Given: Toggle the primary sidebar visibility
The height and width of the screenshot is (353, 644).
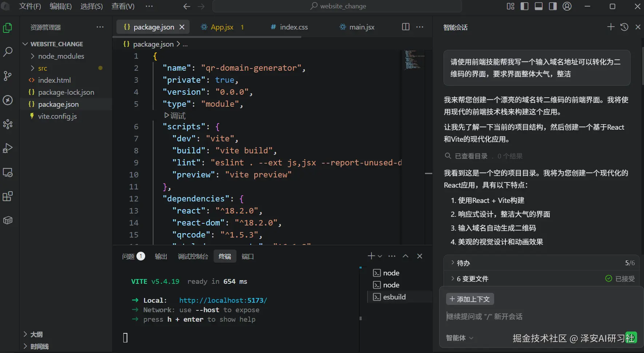Looking at the screenshot, I should (525, 6).
